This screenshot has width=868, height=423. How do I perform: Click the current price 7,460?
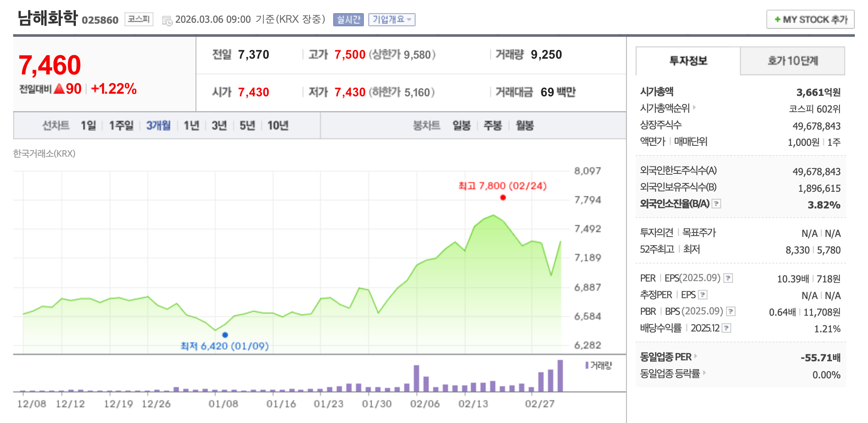tap(50, 65)
